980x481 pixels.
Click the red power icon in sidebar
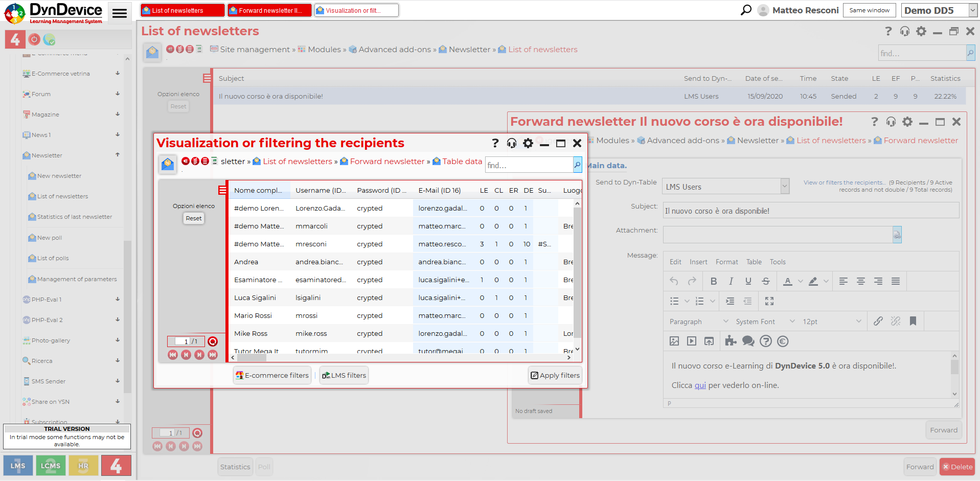pos(34,39)
